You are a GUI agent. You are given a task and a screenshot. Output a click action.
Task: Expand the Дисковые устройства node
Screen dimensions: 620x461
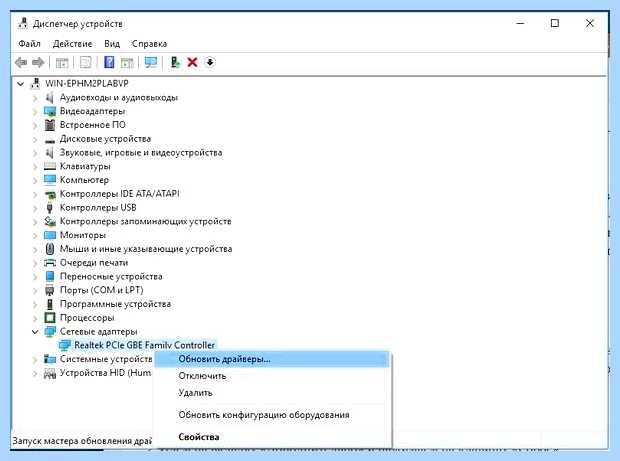pos(35,139)
